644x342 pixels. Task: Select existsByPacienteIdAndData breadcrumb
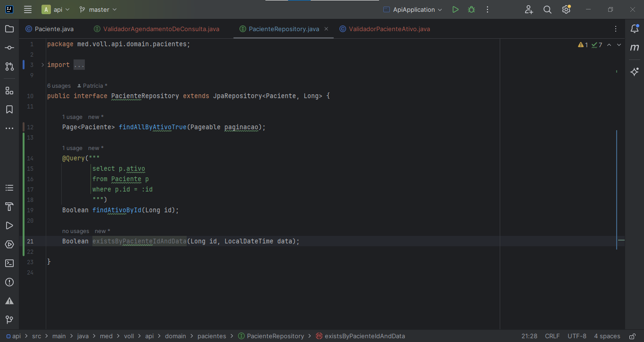pos(360,336)
